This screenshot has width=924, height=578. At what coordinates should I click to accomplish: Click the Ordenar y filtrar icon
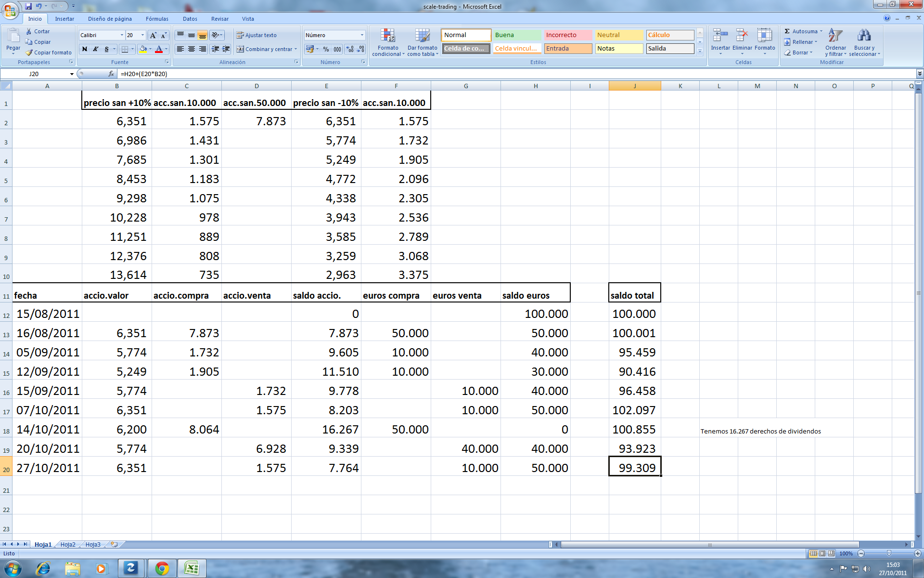click(835, 36)
